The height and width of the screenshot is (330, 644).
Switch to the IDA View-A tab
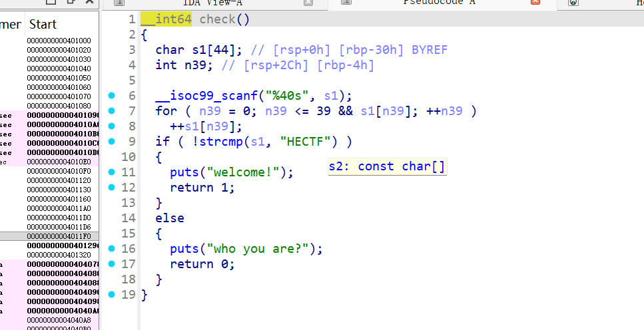tap(212, 3)
